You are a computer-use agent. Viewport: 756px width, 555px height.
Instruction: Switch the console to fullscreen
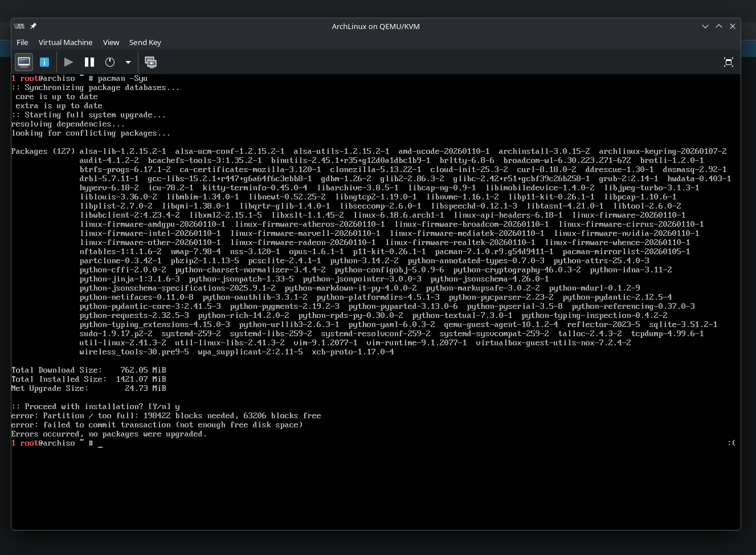tap(728, 62)
